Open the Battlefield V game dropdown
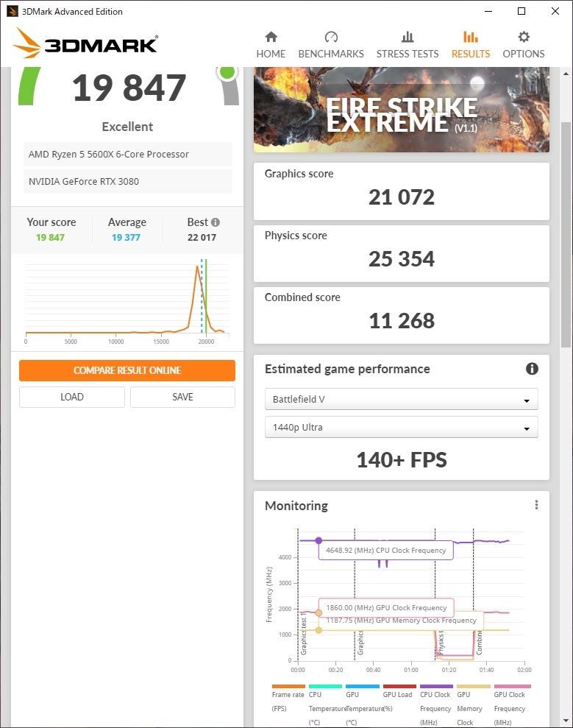The image size is (573, 728). [x=402, y=399]
